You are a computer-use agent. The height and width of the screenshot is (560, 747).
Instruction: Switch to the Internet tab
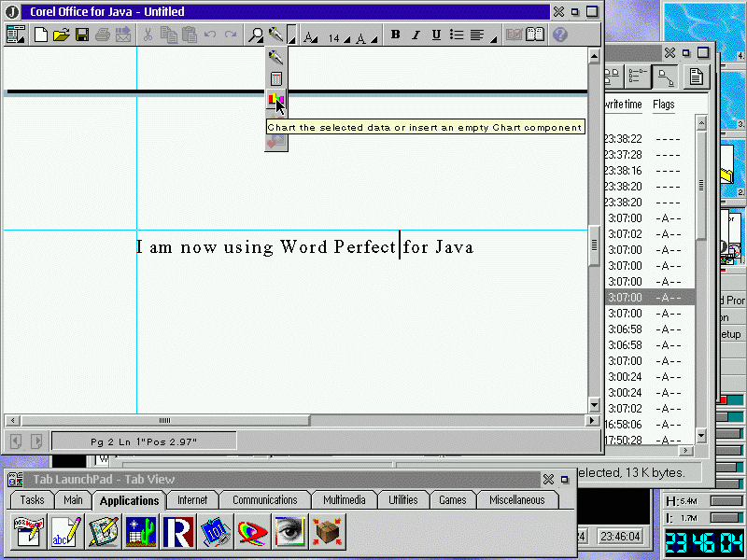192,500
